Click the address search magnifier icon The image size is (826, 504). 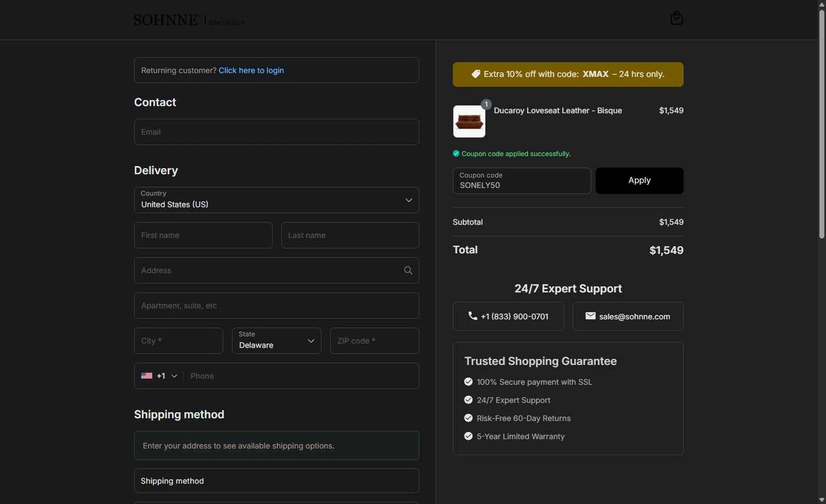point(408,270)
